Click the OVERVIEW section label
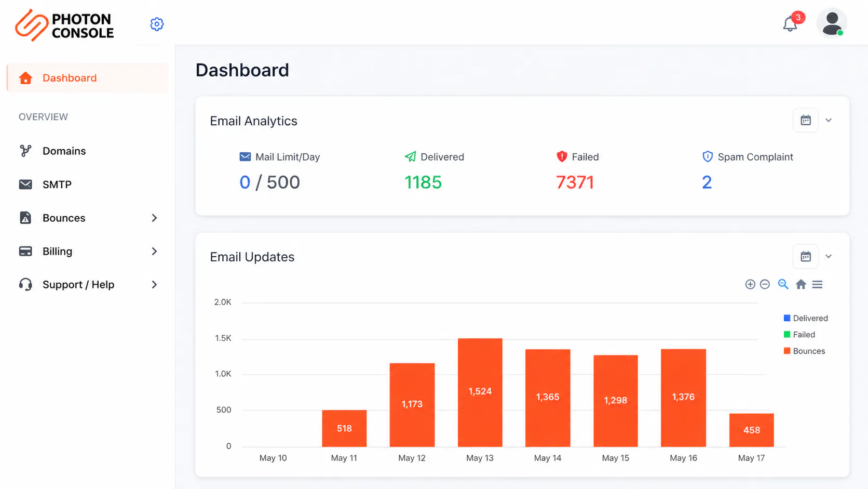 43,117
